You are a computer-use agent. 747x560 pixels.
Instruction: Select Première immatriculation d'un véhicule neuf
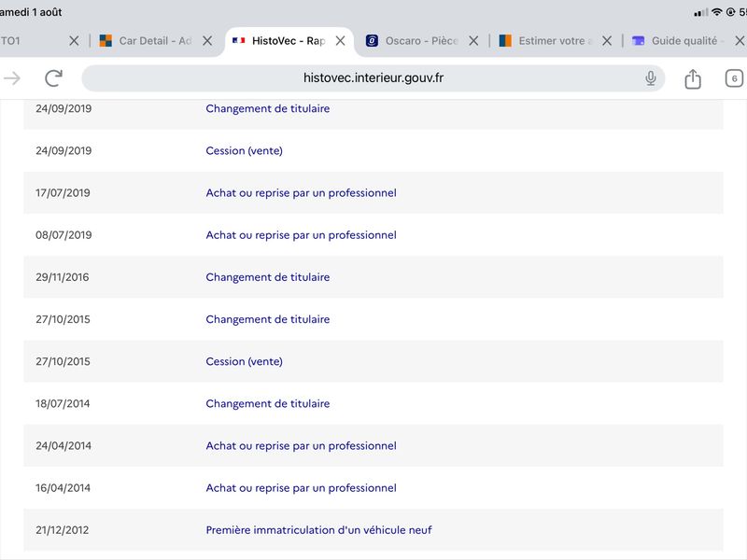(x=318, y=530)
